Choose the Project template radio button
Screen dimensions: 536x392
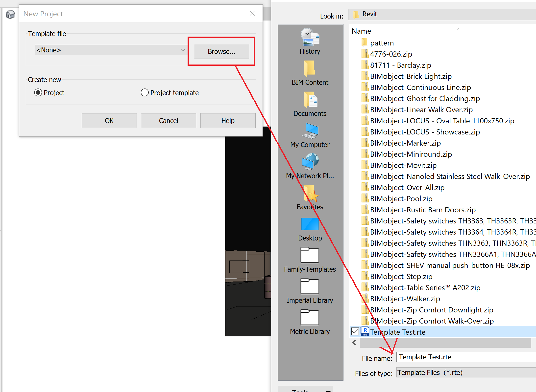click(x=145, y=92)
